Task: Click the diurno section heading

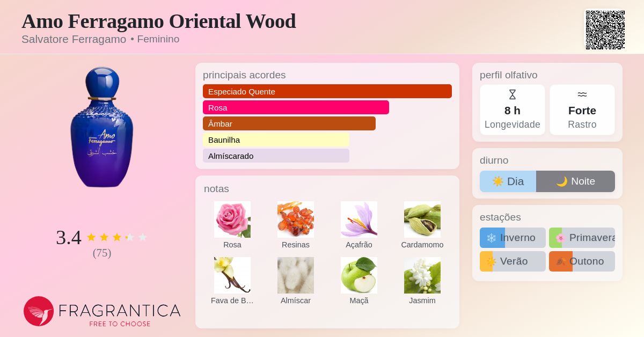Action: (x=494, y=160)
